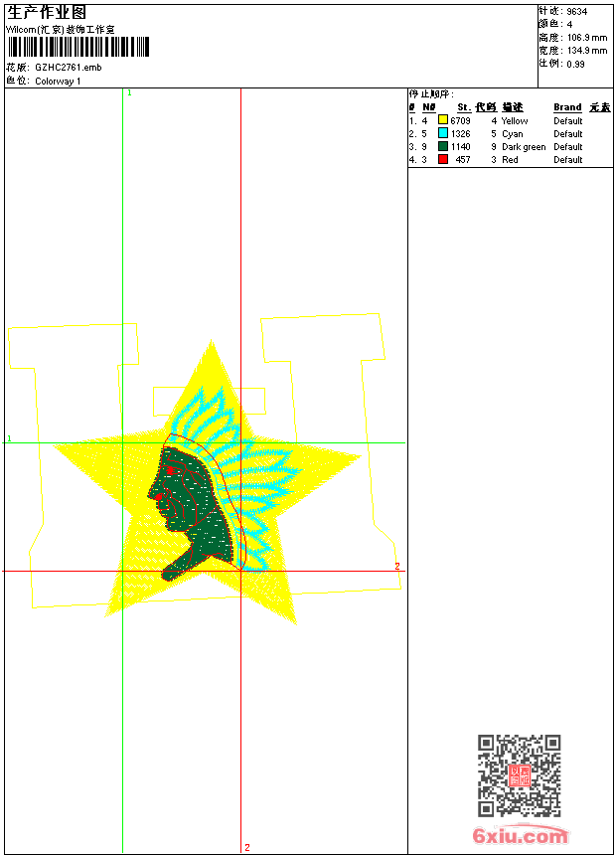Screen dimensions: 616x855
Task: Select the scale value 0.99
Action: coord(575,65)
